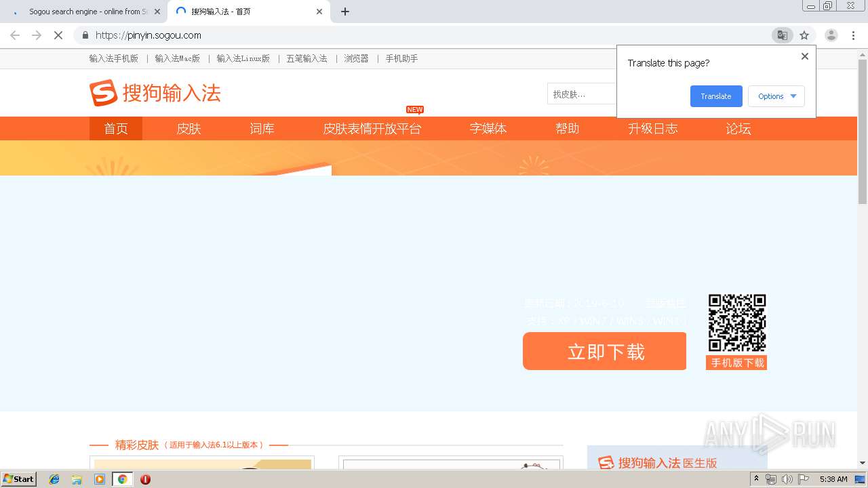
Task: Click the Chrome taskbar icon
Action: 122,479
